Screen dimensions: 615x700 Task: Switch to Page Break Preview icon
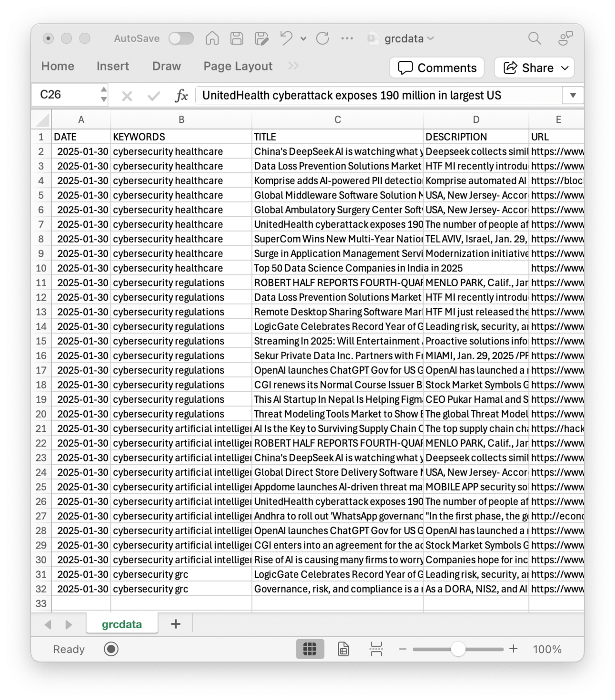click(376, 649)
